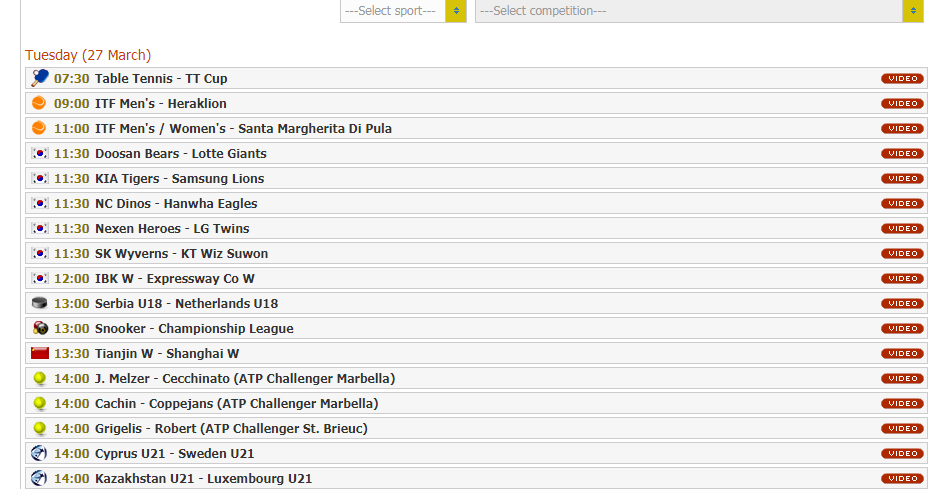Open KIA Tigers - Samsung Lions link
Screen dimensions: 932x489
click(180, 178)
